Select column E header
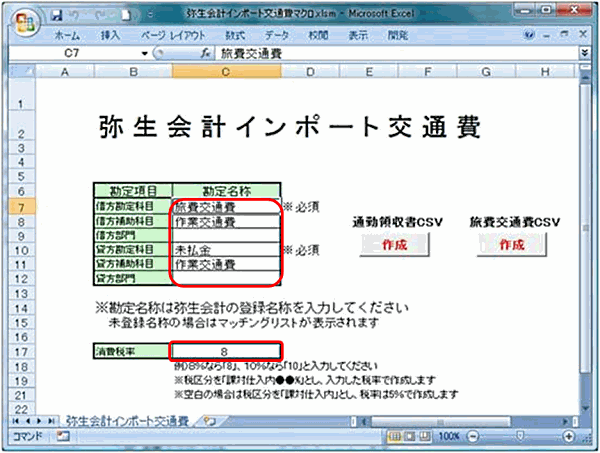Image resolution: width=600 pixels, height=453 pixels. click(x=369, y=72)
